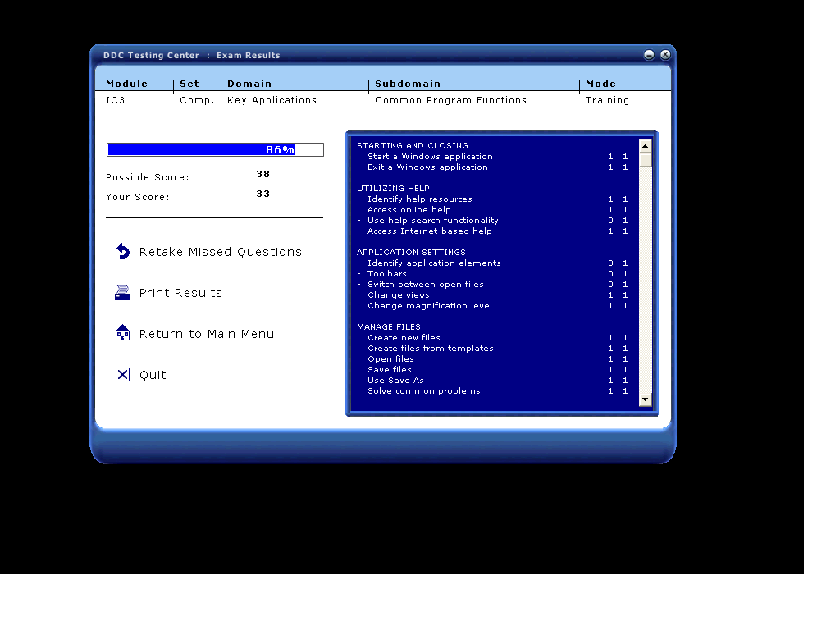The image size is (840, 630).
Task: Select missed row Switch between open files
Action: [492, 285]
